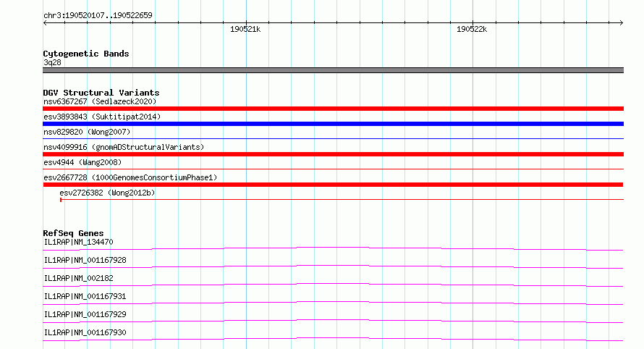
Task: Click the red bar under nsv6367267
Action: tap(333, 109)
